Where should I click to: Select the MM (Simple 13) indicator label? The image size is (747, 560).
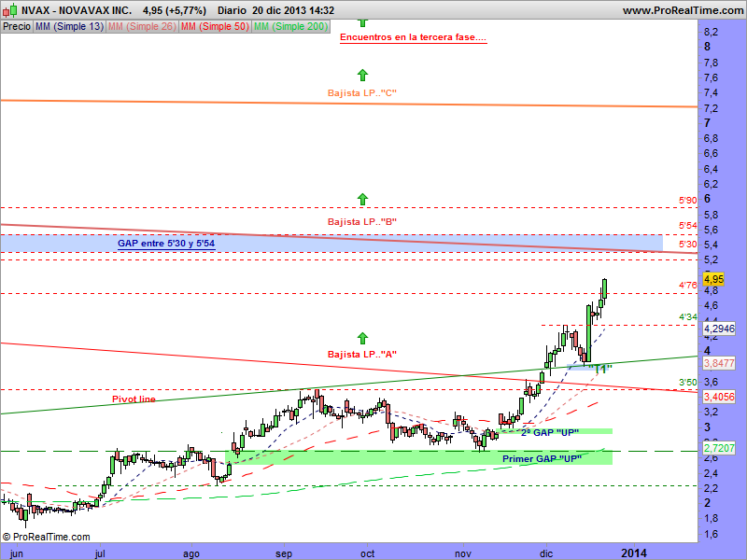pyautogui.click(x=69, y=27)
